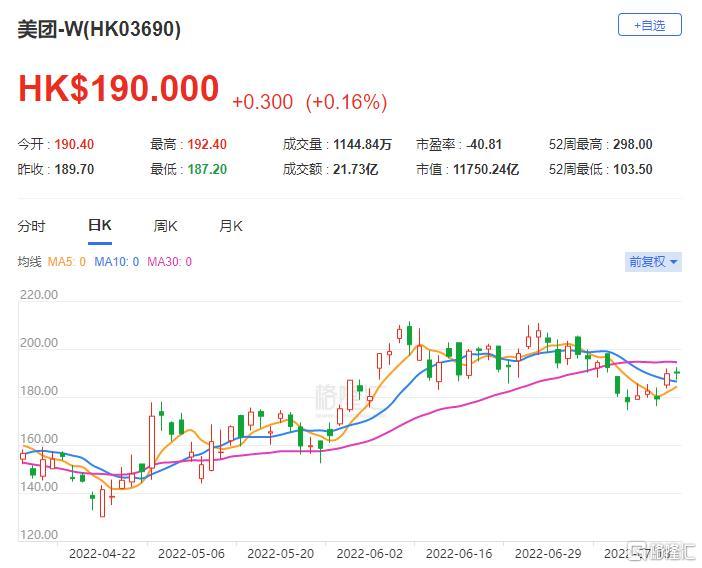Screen dimensions: 702x568
Task: Click the 昨收 value 189.70
Action: 74,169
